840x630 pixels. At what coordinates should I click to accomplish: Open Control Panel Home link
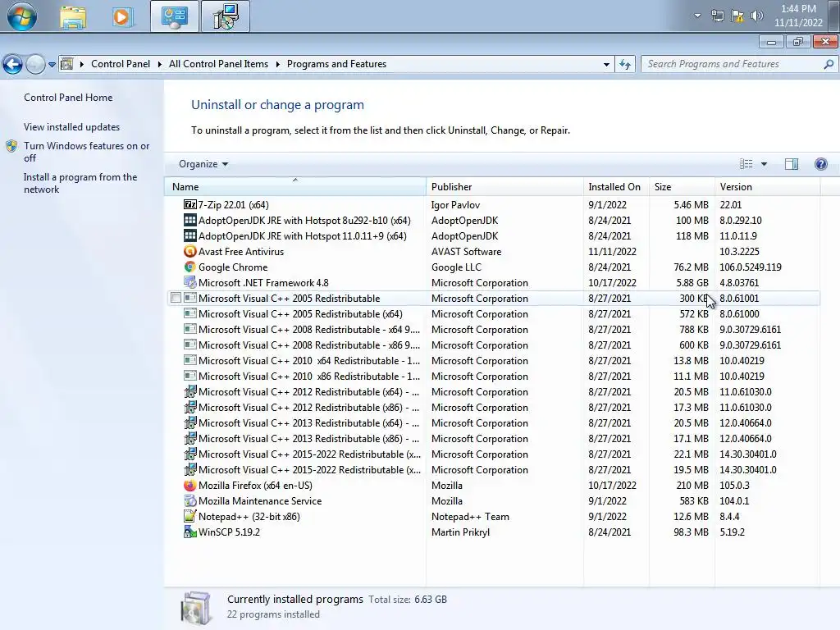click(68, 98)
